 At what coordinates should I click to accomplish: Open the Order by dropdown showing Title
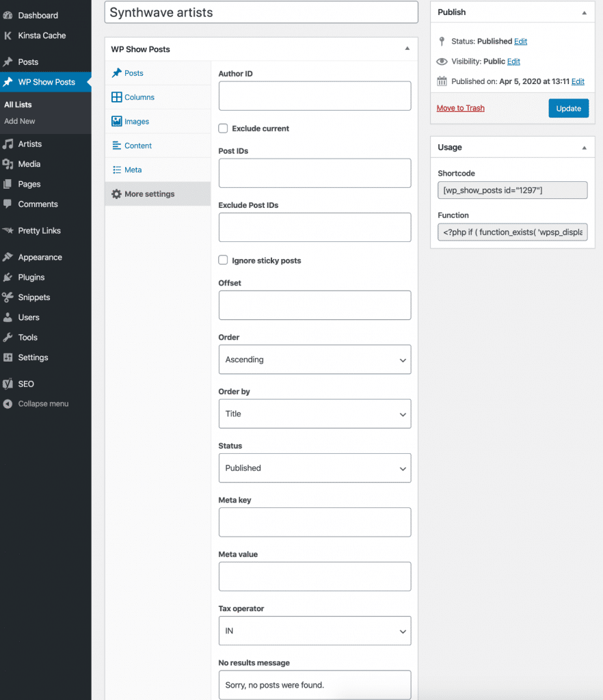tap(314, 414)
